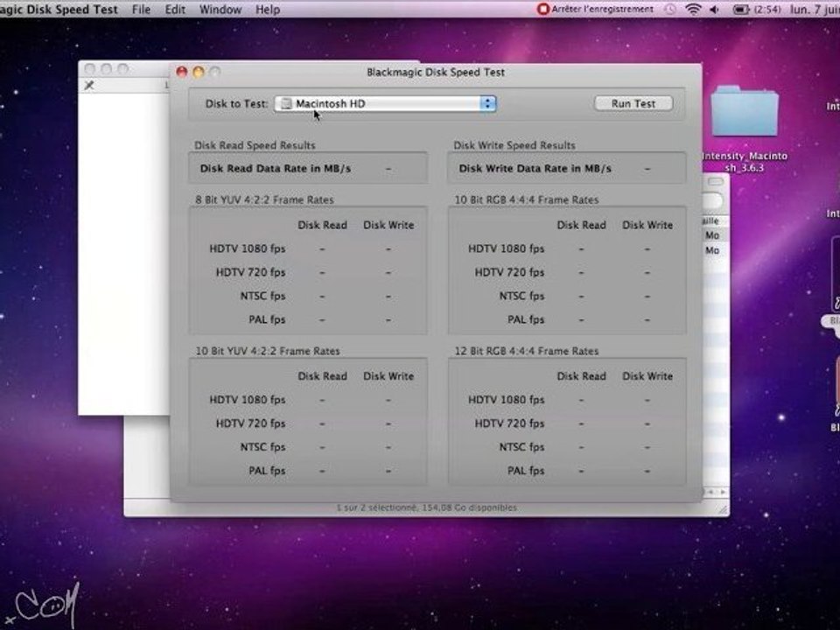Screen dimensions: 840x630
Task: Click the 12 Bit RGB 4:4:4 Frame Rates heading
Action: pyautogui.click(x=527, y=351)
